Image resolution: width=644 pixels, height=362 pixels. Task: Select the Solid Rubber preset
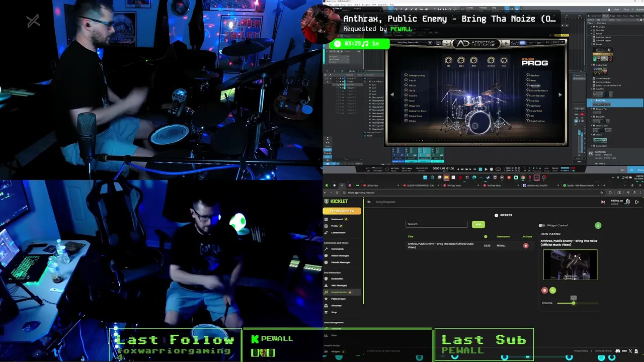tap(537, 106)
